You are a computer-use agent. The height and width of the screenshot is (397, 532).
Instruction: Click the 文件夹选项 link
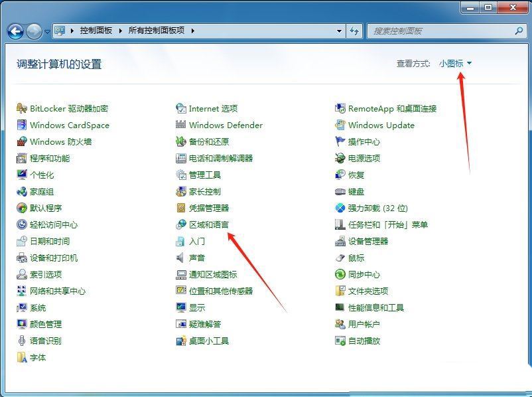coord(367,291)
